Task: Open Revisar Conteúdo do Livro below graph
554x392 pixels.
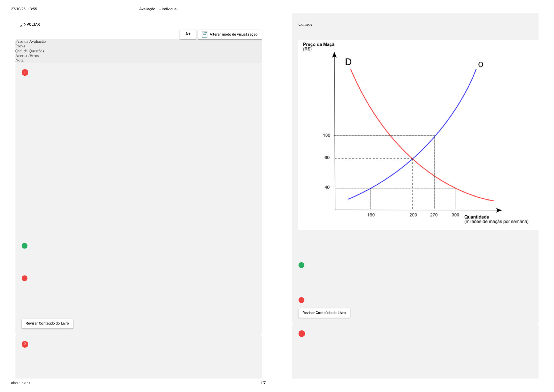Action: [x=324, y=313]
